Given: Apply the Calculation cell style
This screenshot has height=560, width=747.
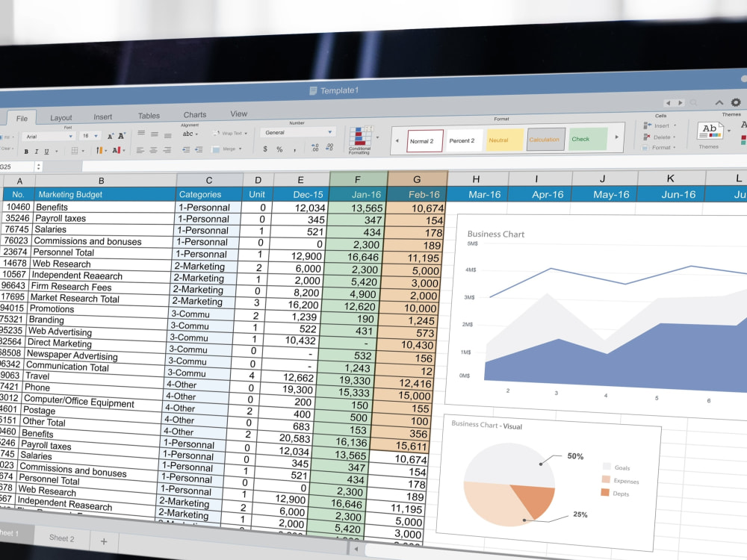Looking at the screenshot, I should coord(545,140).
